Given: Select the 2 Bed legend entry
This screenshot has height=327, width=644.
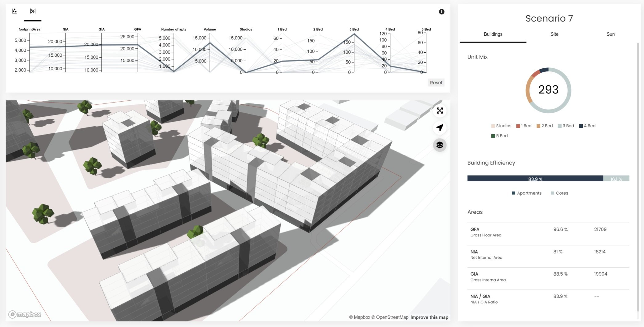Looking at the screenshot, I should point(545,126).
